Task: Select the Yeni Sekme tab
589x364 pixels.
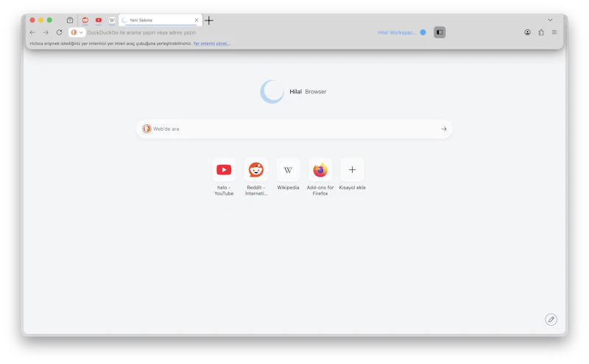Action: click(161, 21)
